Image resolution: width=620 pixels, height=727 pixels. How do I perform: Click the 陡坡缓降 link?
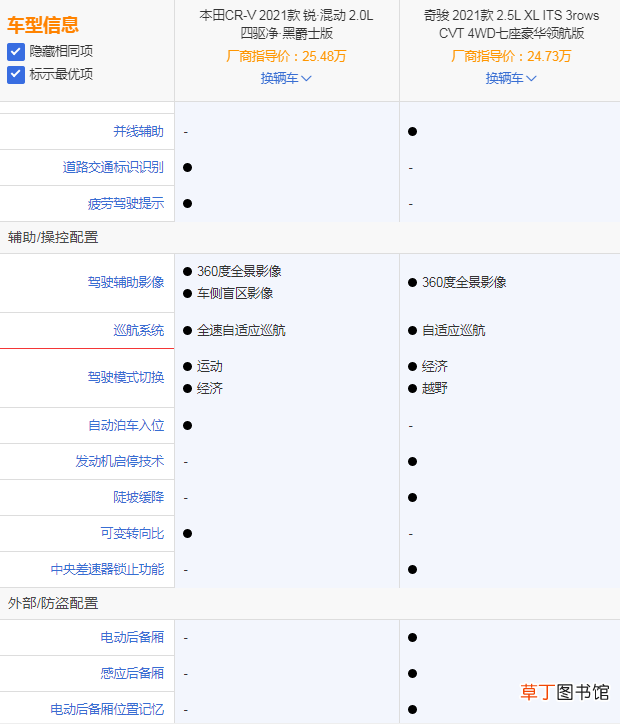coord(139,497)
